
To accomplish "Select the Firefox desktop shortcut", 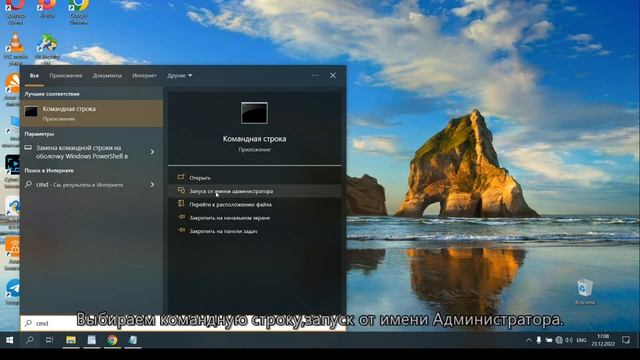I will pyautogui.click(x=47, y=10).
